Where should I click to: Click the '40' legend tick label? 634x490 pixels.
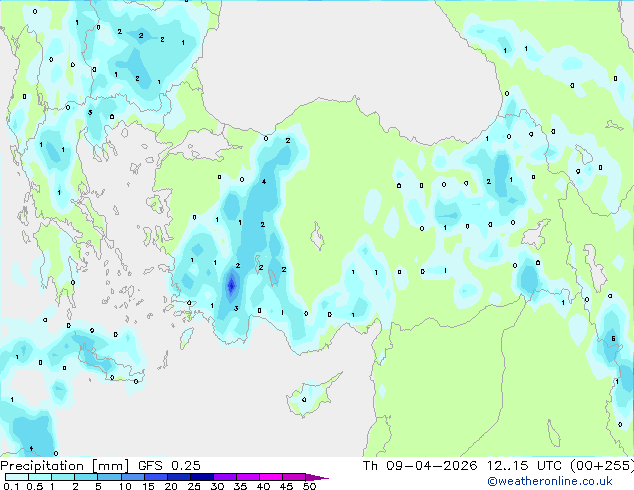point(263,486)
